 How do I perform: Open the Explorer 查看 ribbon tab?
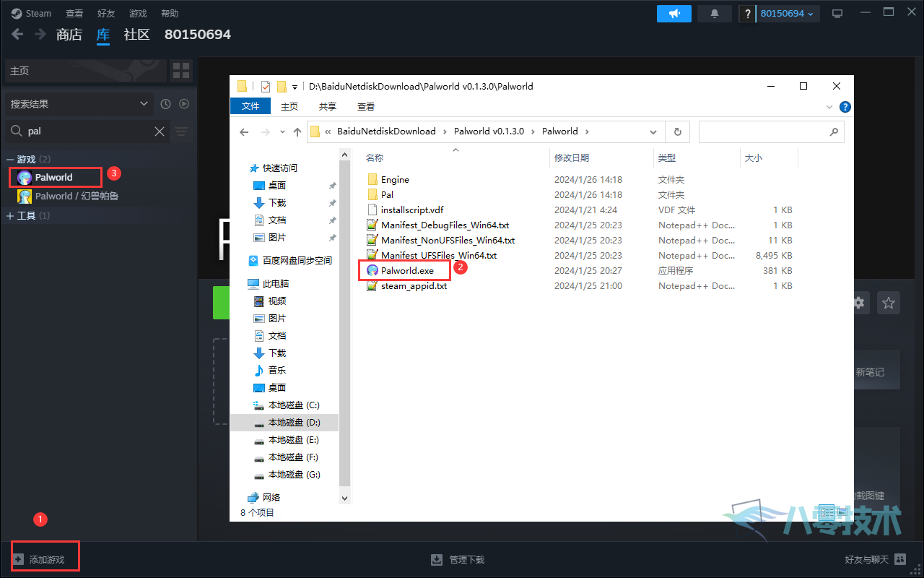pos(366,106)
